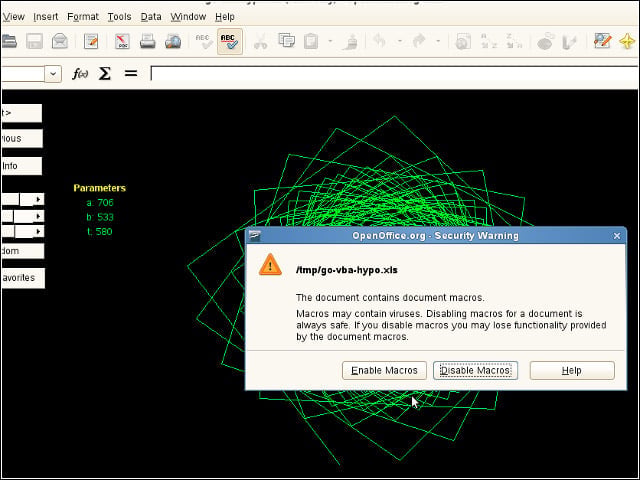Open the Insert menu

(x=46, y=17)
